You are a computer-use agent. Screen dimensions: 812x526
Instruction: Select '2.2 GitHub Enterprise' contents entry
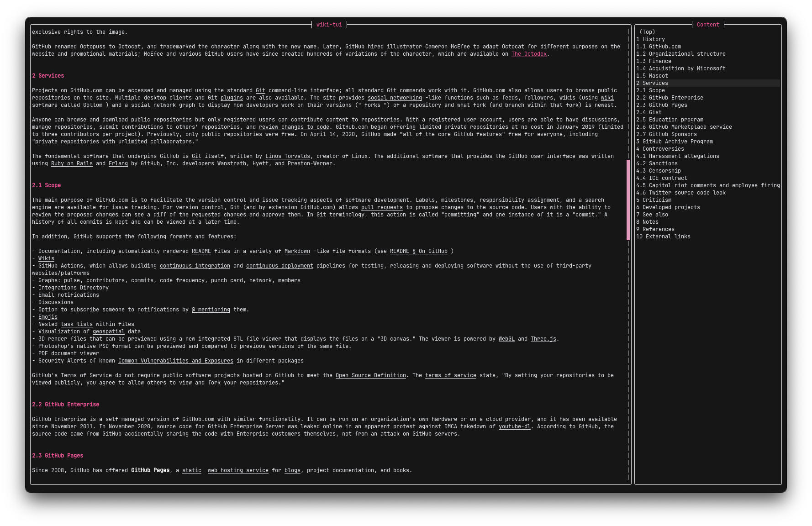pos(670,98)
